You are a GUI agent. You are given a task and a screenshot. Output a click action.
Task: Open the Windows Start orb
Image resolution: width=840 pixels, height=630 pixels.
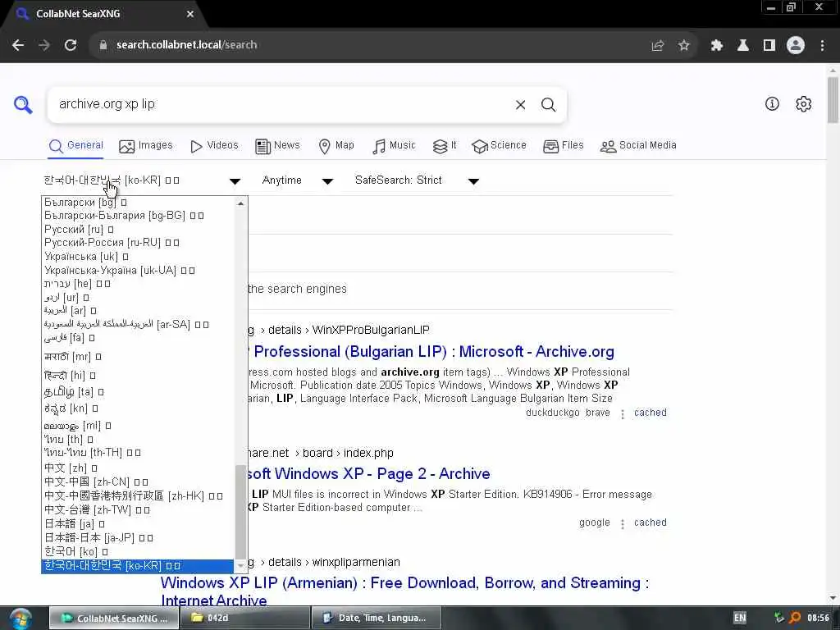(21, 619)
